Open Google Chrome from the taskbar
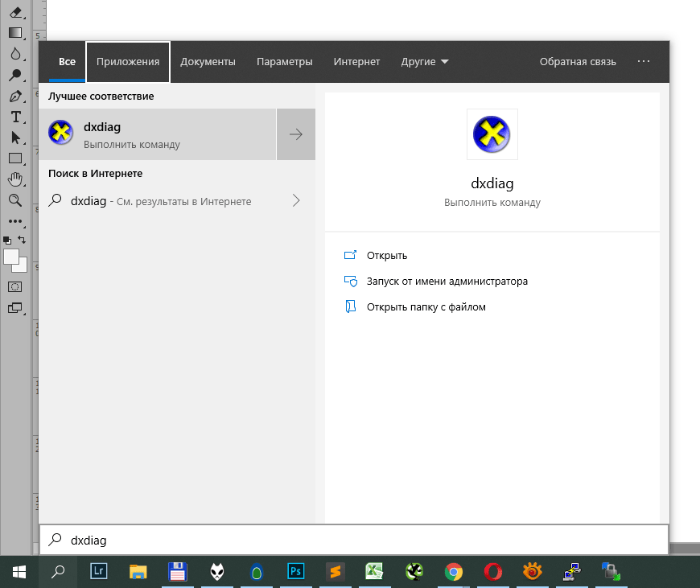Image resolution: width=700 pixels, height=588 pixels. pyautogui.click(x=454, y=572)
